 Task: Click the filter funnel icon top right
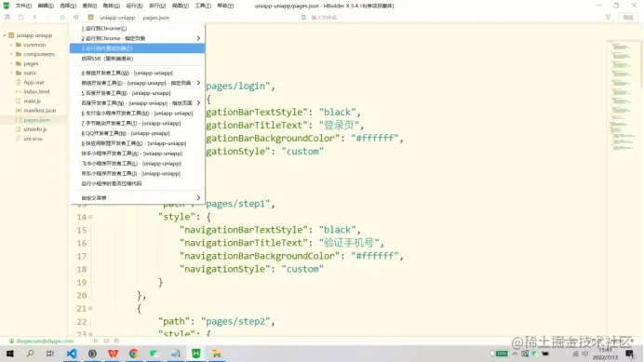(x=608, y=18)
